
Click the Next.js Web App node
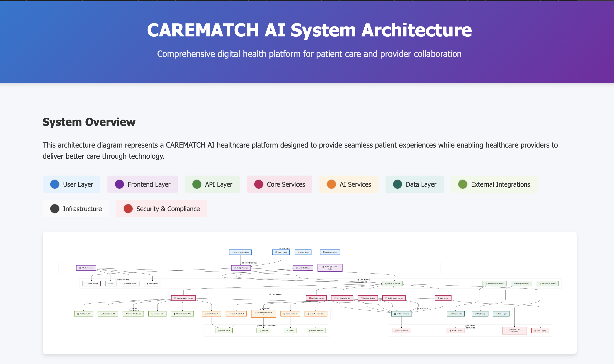click(241, 268)
